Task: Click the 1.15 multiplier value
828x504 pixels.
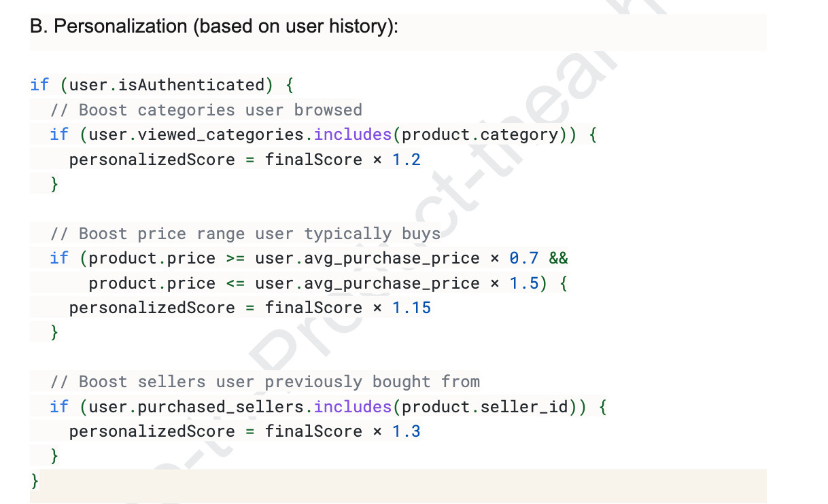Action: [411, 308]
